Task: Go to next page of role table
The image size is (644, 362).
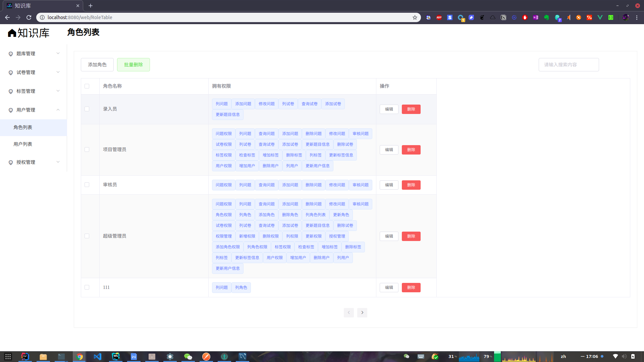Action: point(362,313)
